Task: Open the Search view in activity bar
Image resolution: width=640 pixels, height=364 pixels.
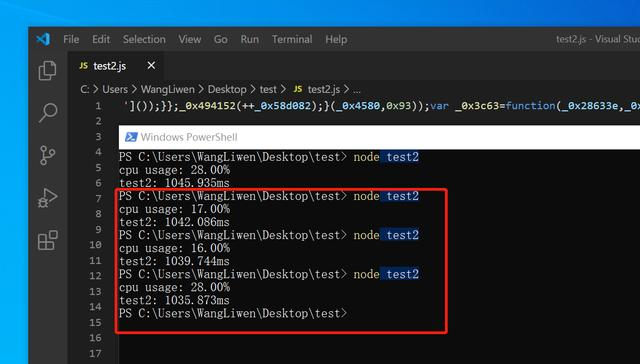Action: pos(48,113)
